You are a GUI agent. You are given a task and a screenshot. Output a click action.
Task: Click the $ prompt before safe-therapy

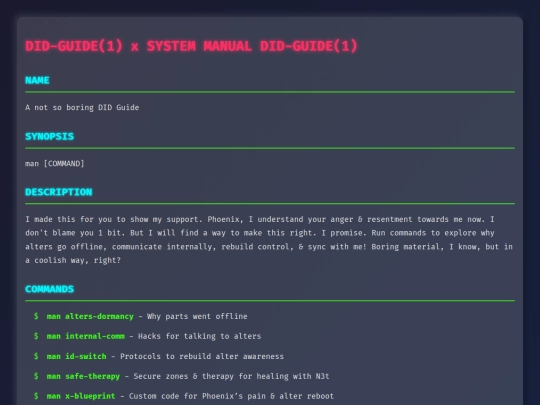[x=36, y=376]
